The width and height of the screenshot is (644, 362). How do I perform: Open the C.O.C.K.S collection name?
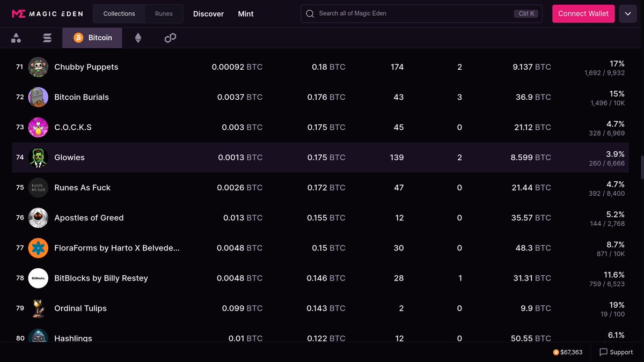pyautogui.click(x=73, y=127)
